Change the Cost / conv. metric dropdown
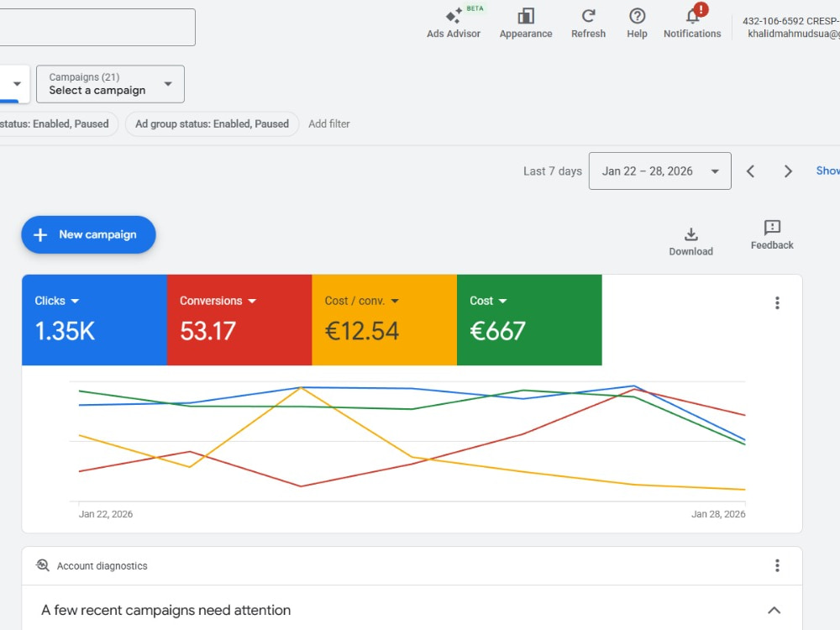 362,301
